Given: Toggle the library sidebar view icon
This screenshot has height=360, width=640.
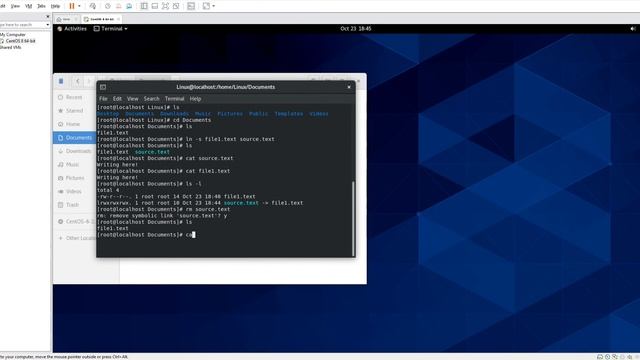Looking at the screenshot, I should pyautogui.click(x=144, y=6).
